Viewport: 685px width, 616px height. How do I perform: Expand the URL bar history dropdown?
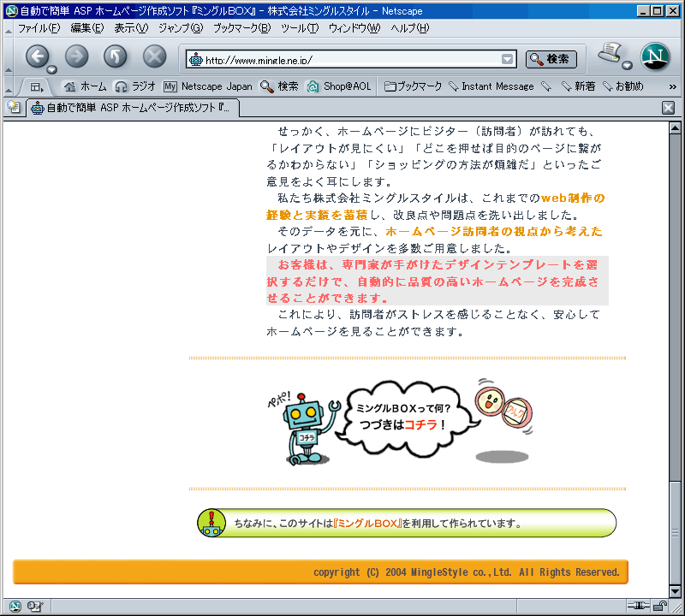[x=507, y=59]
